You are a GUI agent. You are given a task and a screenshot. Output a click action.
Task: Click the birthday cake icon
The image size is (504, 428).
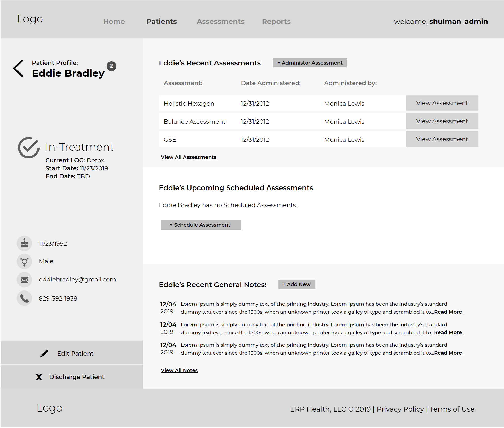pyautogui.click(x=24, y=243)
